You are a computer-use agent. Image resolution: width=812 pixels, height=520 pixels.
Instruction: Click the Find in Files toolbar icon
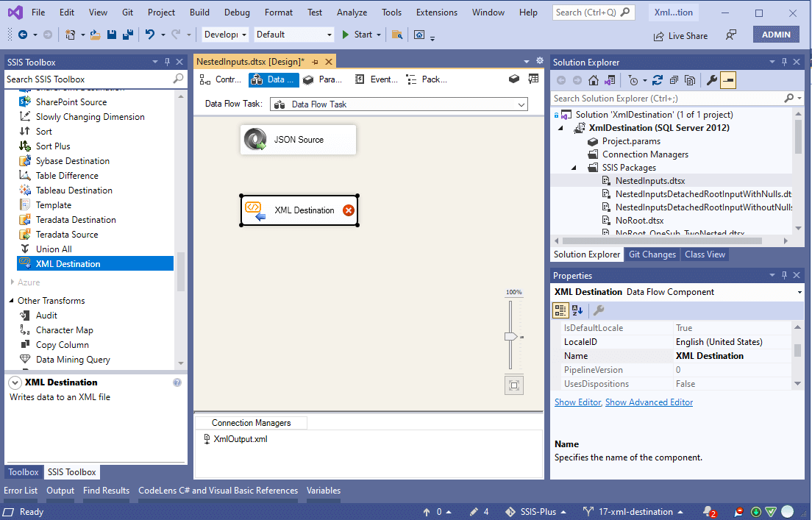pyautogui.click(x=397, y=35)
